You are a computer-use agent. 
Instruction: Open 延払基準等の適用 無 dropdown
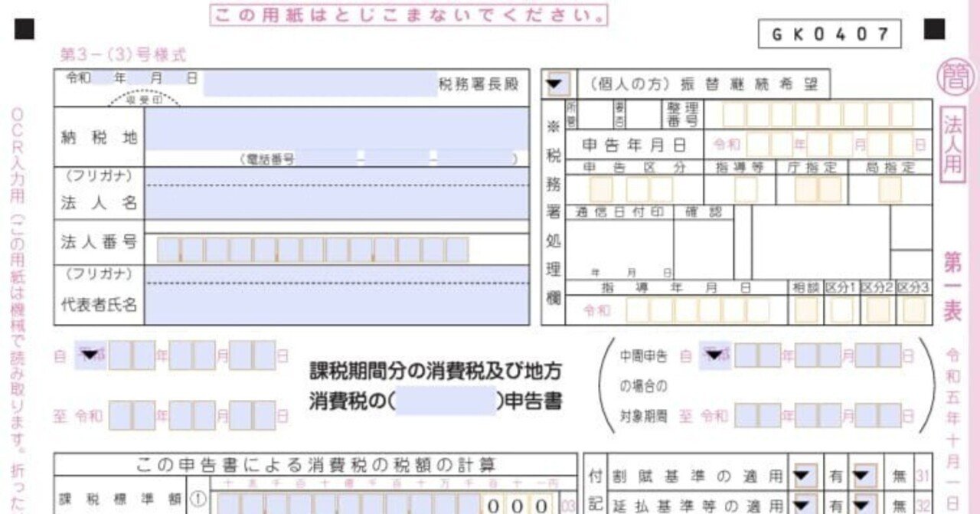(x=864, y=505)
